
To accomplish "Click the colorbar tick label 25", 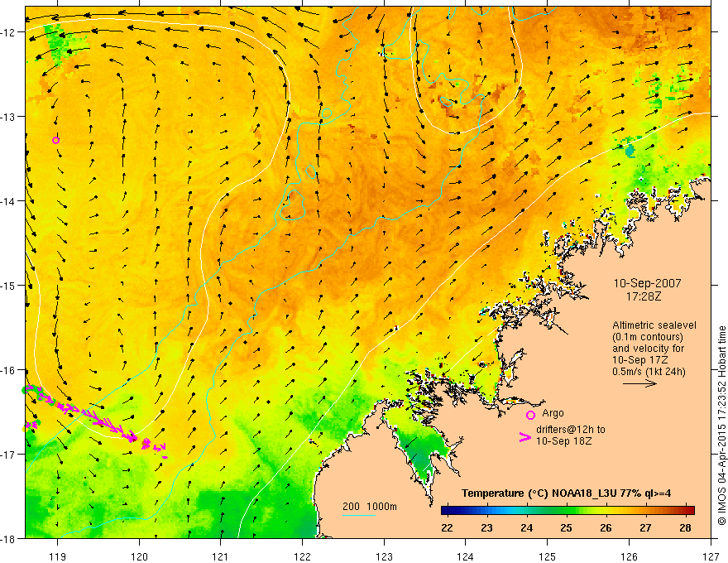I will tap(566, 527).
